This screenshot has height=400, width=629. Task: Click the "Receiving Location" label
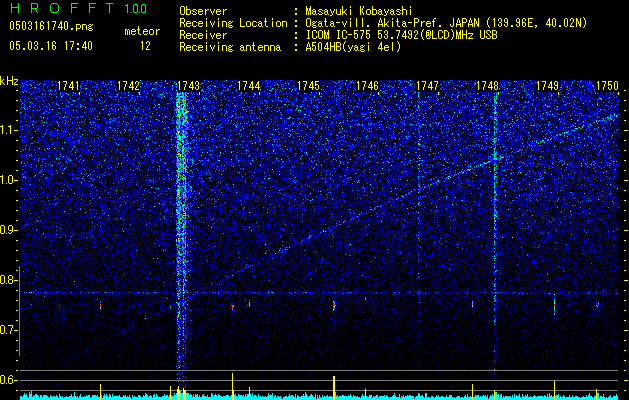tap(233, 23)
